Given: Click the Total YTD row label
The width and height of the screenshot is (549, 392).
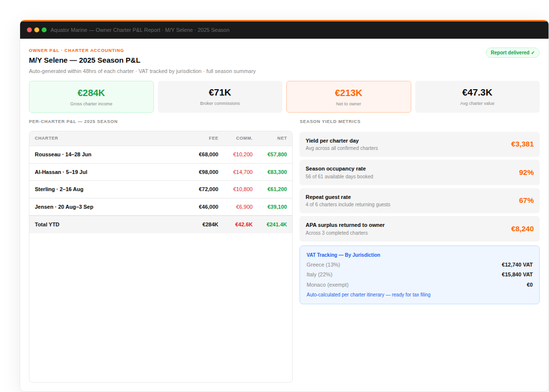Looking at the screenshot, I should (x=47, y=225).
